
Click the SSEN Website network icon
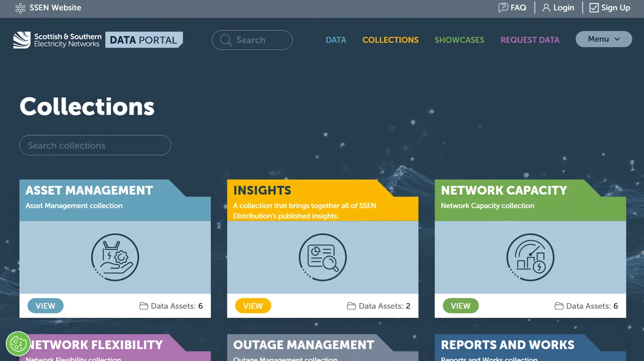[20, 8]
